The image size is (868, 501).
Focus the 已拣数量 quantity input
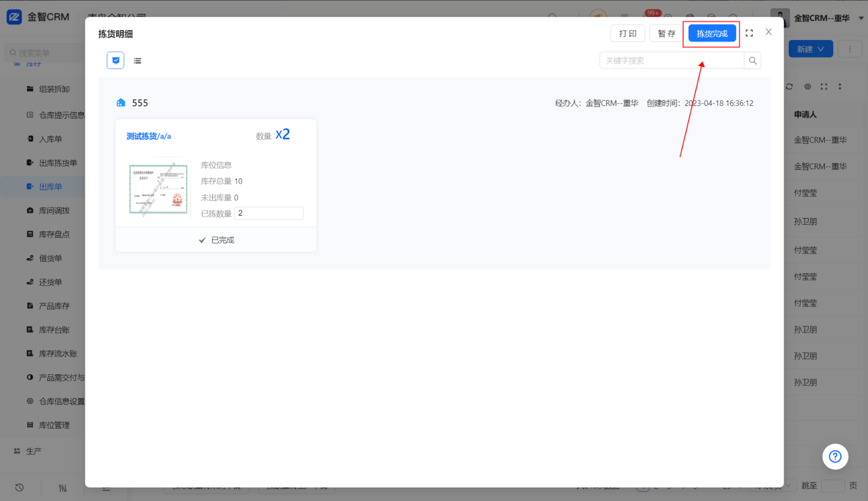coord(269,213)
